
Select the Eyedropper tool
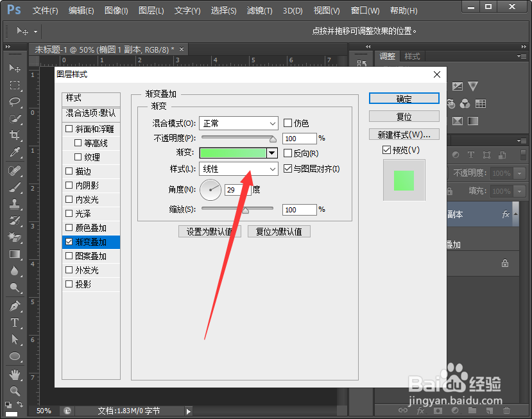(15, 152)
